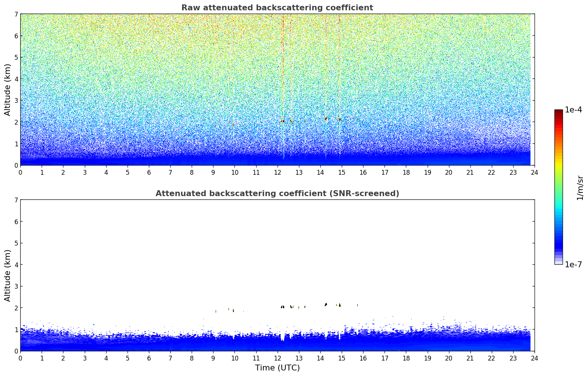This screenshot has width=588, height=376.
Task: Click the '1e-4' colorbar label
Action: tap(573, 110)
